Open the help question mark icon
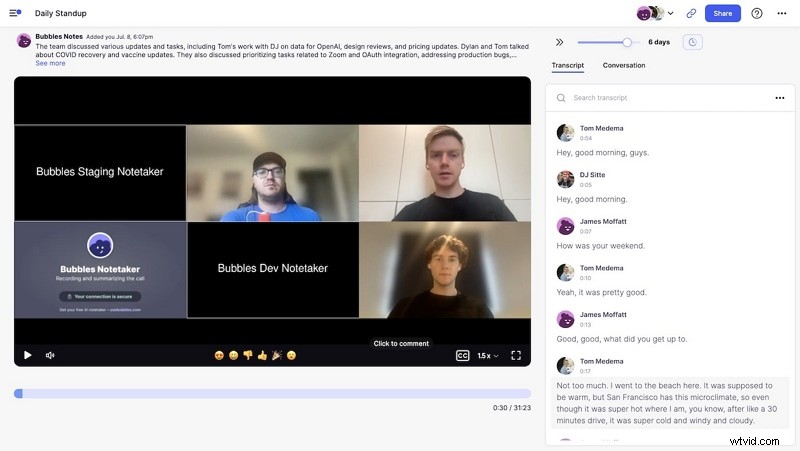800x451 pixels. tap(757, 13)
